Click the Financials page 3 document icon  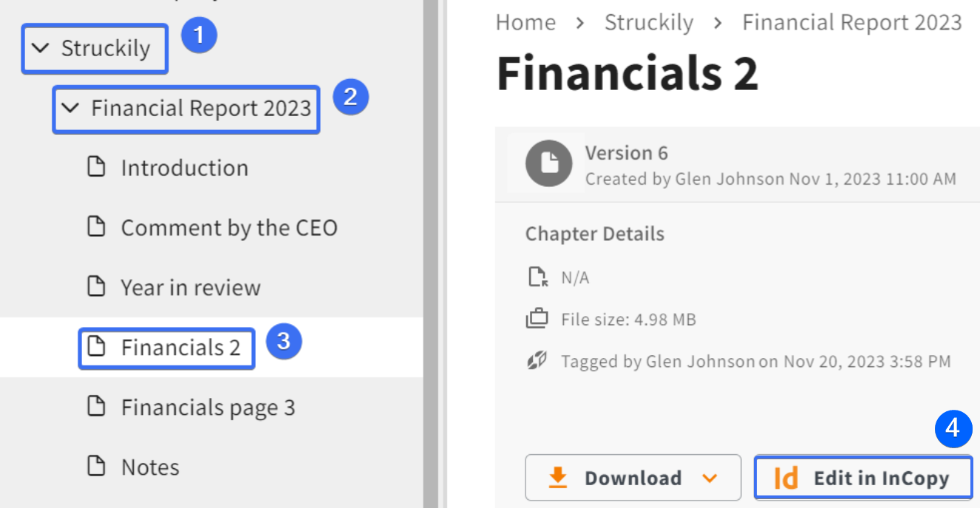[x=96, y=407]
